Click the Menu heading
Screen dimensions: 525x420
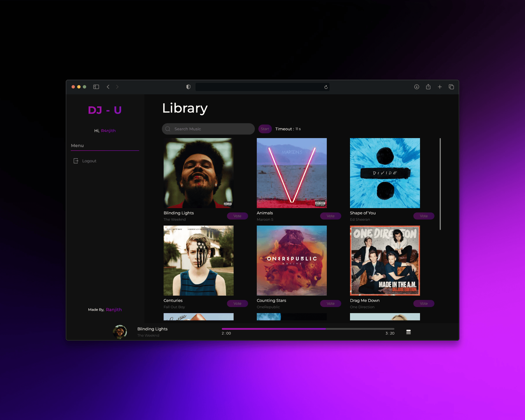(x=77, y=145)
